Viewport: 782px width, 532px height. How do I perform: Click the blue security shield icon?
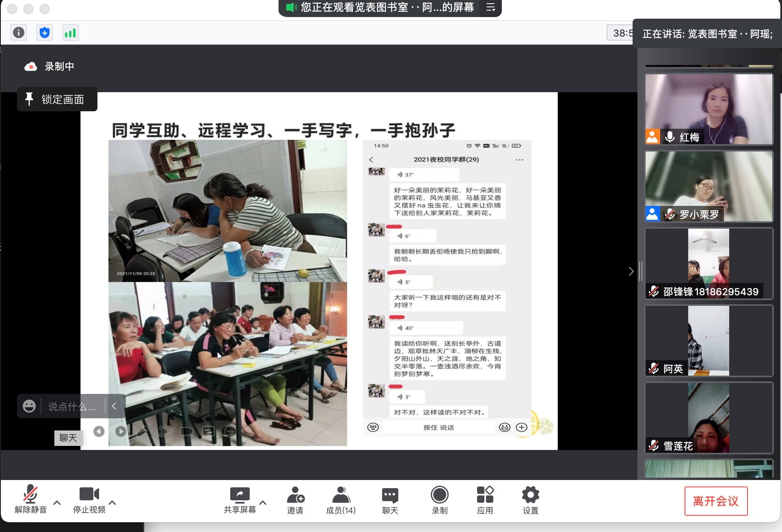click(x=45, y=32)
